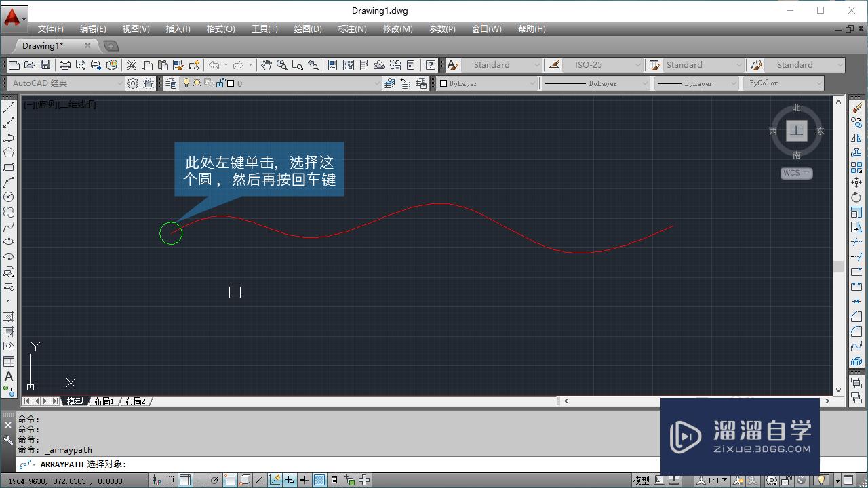The height and width of the screenshot is (488, 868).
Task: Click the layer 0 color swatch
Action: pos(231,83)
